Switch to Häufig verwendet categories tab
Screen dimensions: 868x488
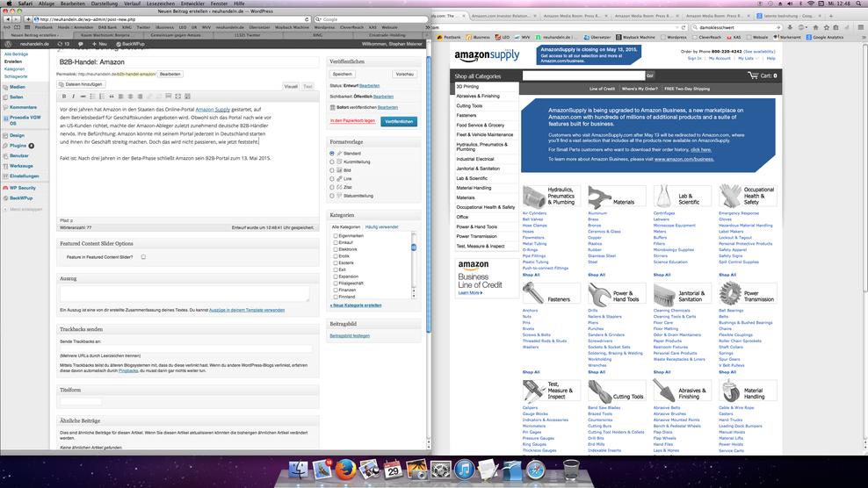(x=381, y=226)
